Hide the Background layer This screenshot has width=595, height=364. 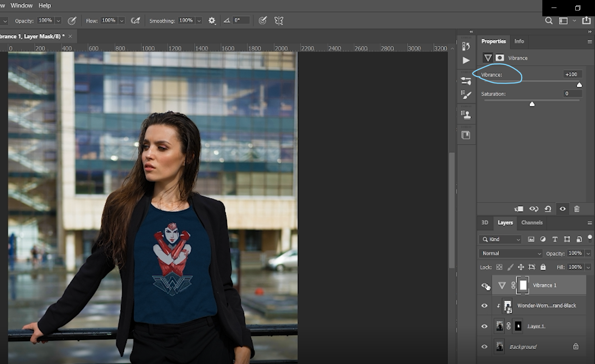[x=485, y=347]
